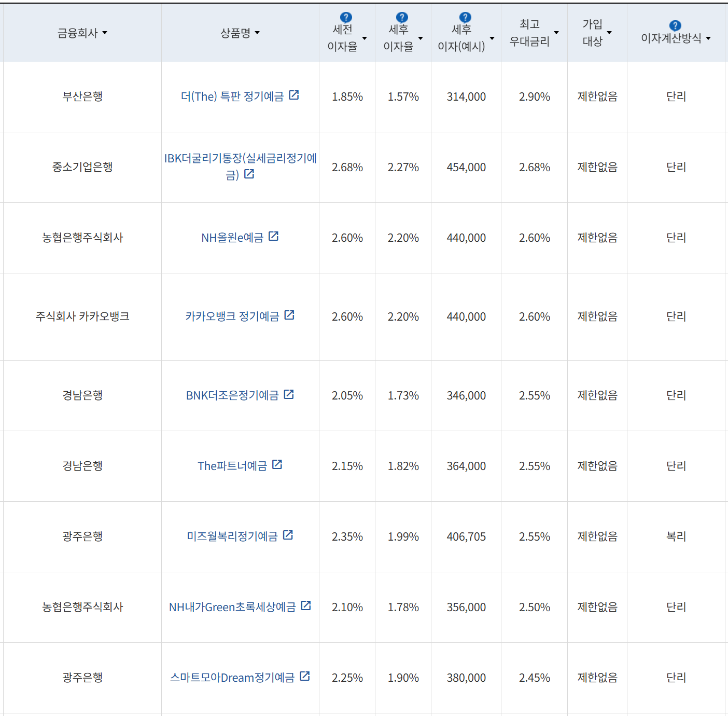This screenshot has width=728, height=716.
Task: Click the external link icon beside 카카오뱅크 정기예금
Action: [290, 315]
